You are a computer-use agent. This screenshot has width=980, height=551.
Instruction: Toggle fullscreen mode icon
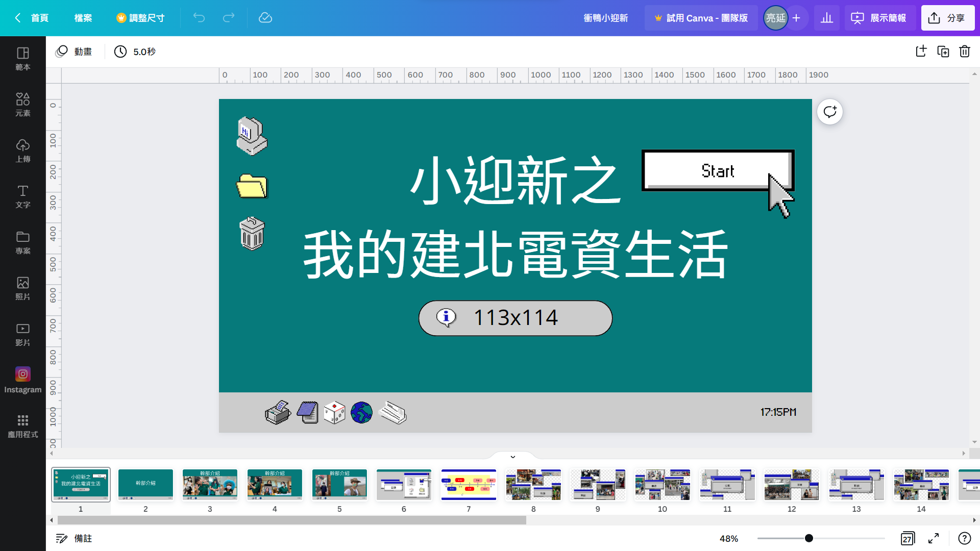[x=934, y=539]
